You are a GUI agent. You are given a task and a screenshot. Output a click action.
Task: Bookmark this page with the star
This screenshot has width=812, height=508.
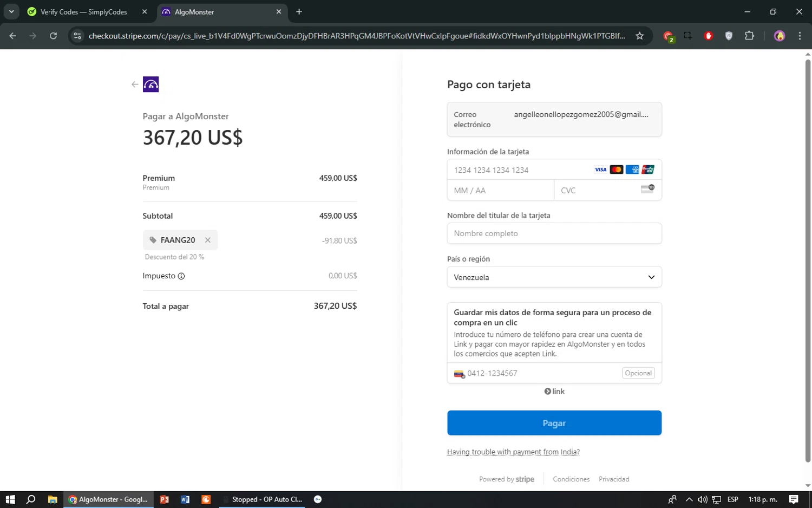click(639, 36)
